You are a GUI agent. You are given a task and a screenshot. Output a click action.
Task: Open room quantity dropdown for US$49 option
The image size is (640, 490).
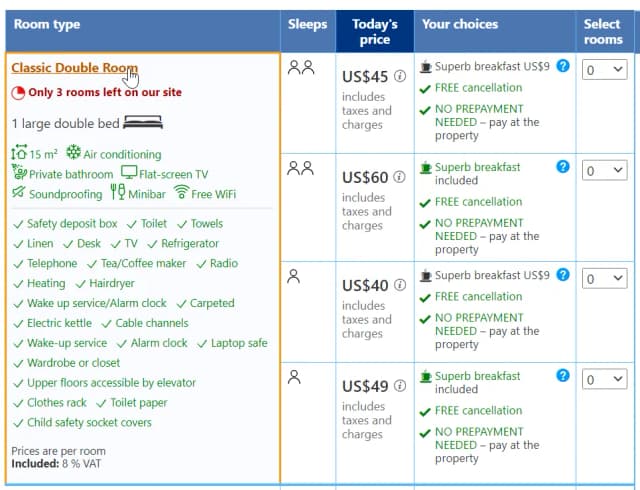(x=605, y=380)
